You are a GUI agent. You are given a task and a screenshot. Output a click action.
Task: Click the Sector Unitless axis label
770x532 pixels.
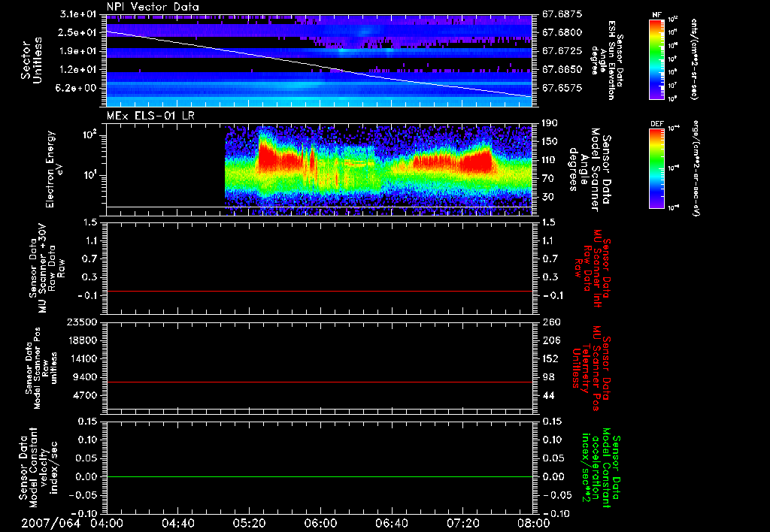[x=32, y=60]
